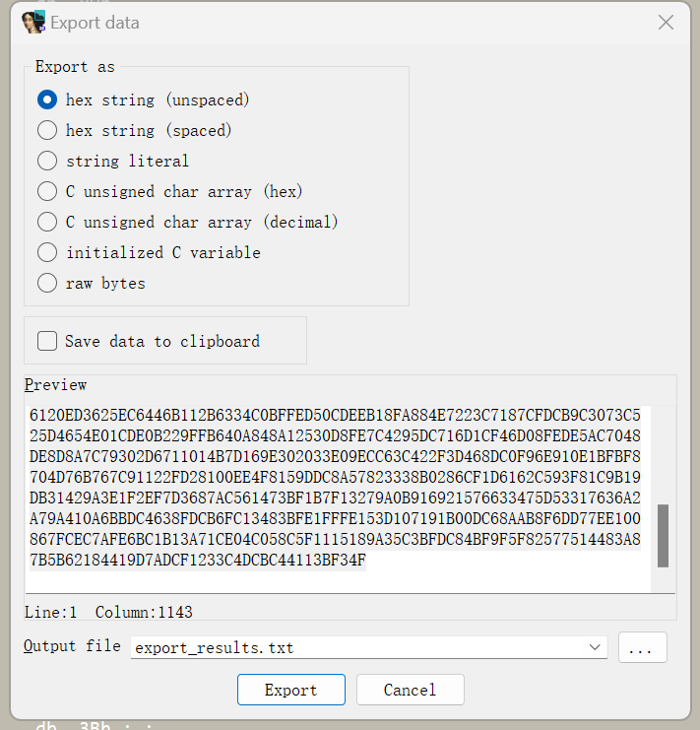Expand the Output file dropdown arrow
The width and height of the screenshot is (700, 730).
(x=595, y=647)
